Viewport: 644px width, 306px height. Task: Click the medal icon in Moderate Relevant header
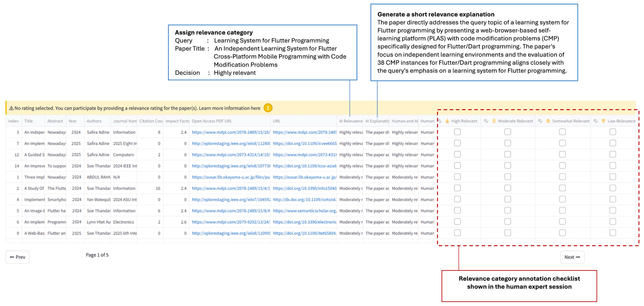tap(494, 121)
